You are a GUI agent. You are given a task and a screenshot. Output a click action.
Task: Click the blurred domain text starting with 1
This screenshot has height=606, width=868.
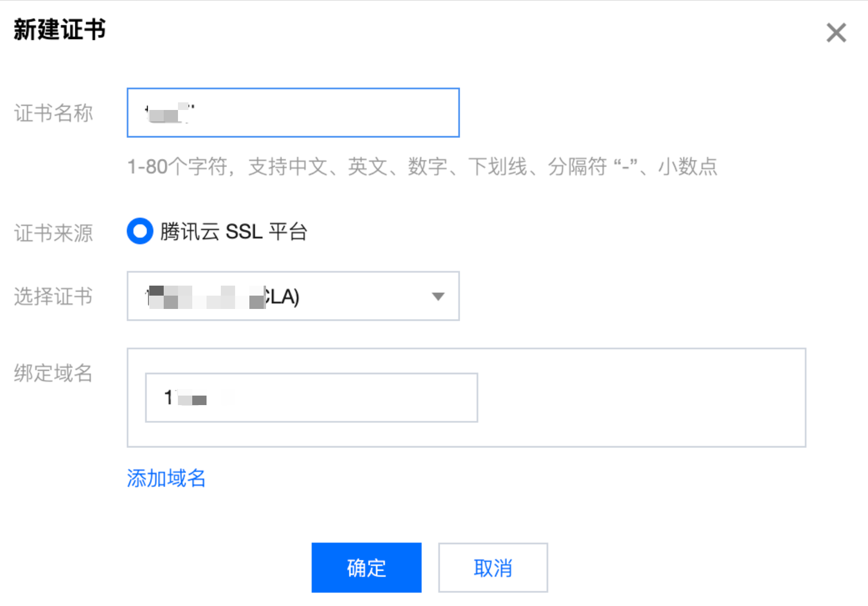click(186, 397)
